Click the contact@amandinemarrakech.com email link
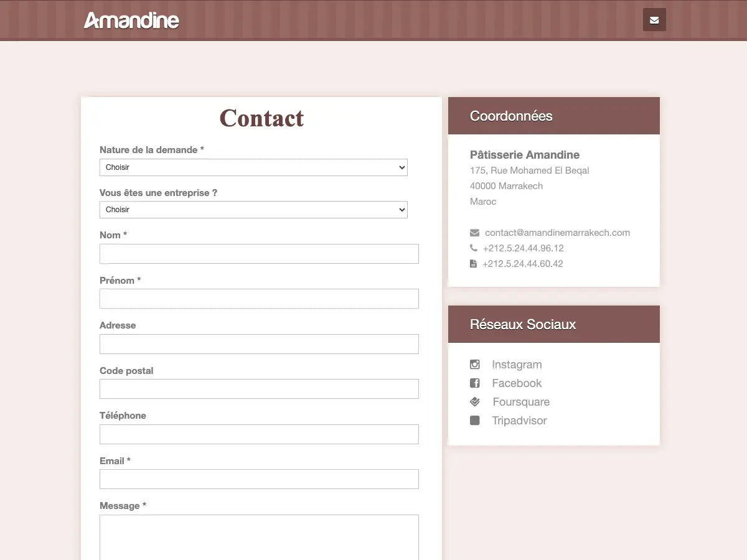 [557, 233]
